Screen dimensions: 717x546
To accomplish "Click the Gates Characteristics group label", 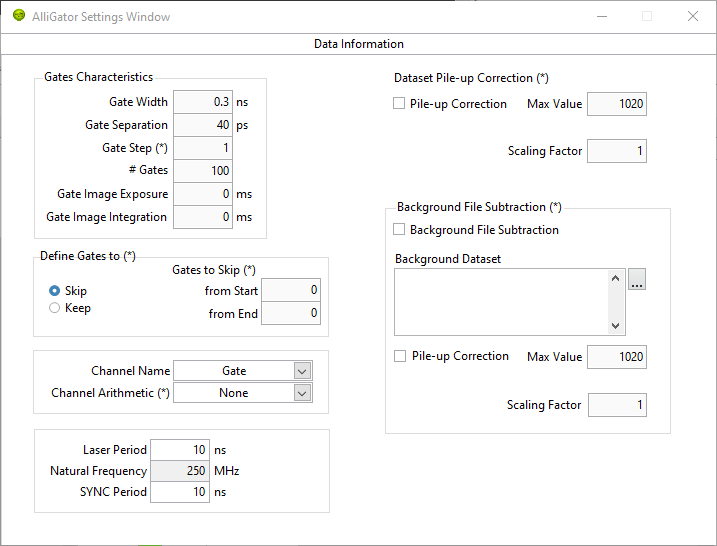I will pos(98,77).
